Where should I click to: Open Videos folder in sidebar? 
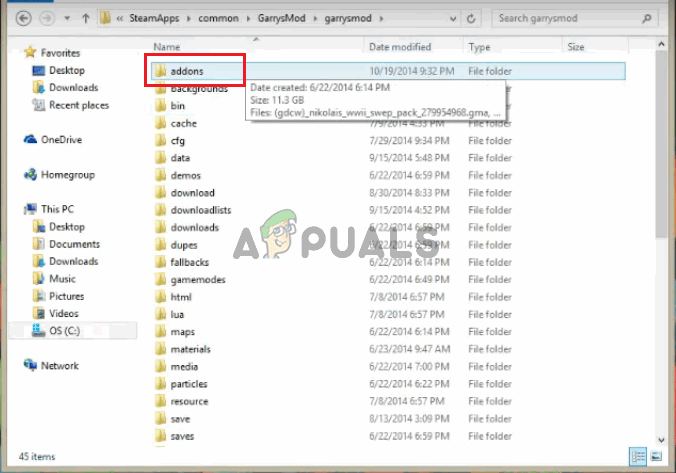tap(64, 313)
